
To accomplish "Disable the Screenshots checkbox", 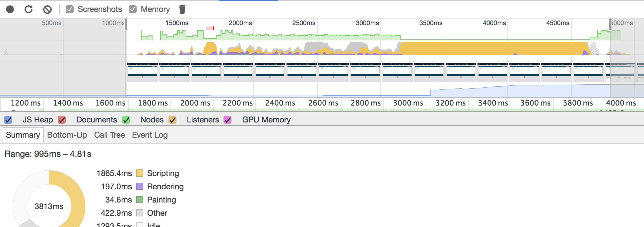I will tap(70, 9).
